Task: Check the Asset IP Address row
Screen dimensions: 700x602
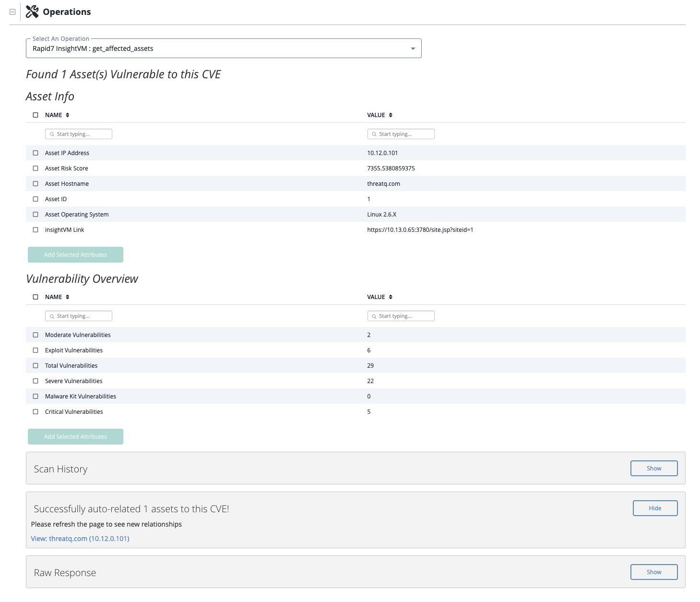Action: [36, 153]
